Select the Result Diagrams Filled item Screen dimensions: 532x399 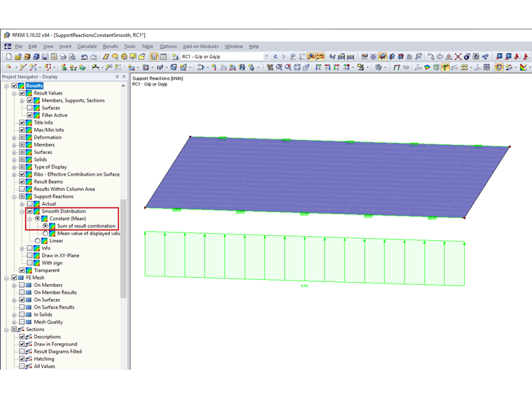point(57,351)
